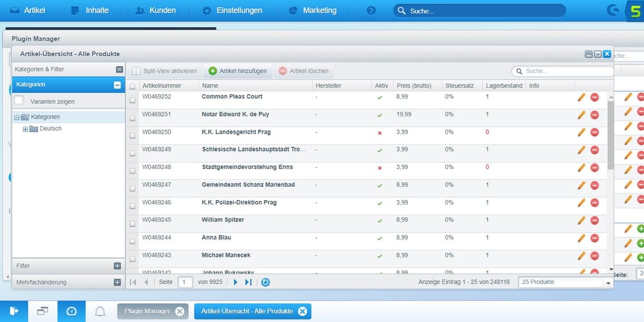
Task: Tick checkbox for article W0469246
Action: 132,206
